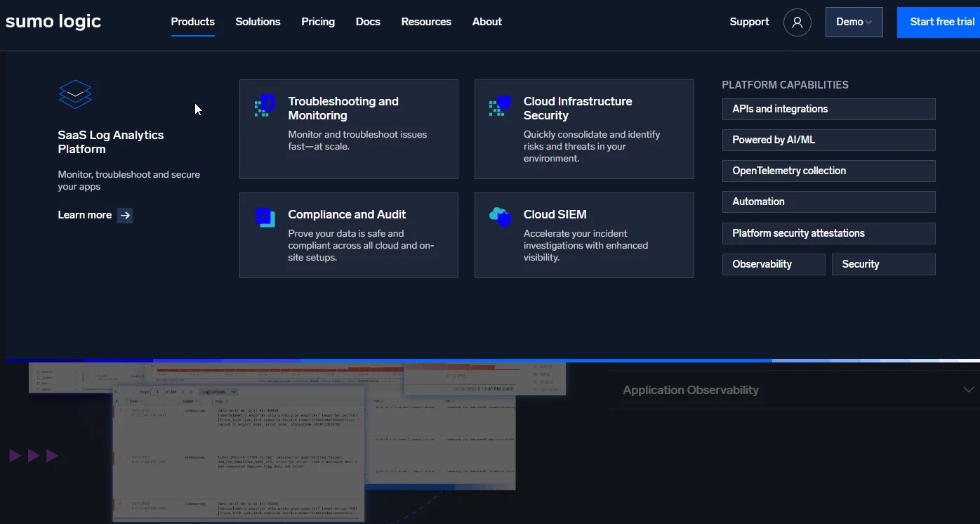The image size is (980, 524).
Task: Open the Docs menu
Action: pos(368,22)
